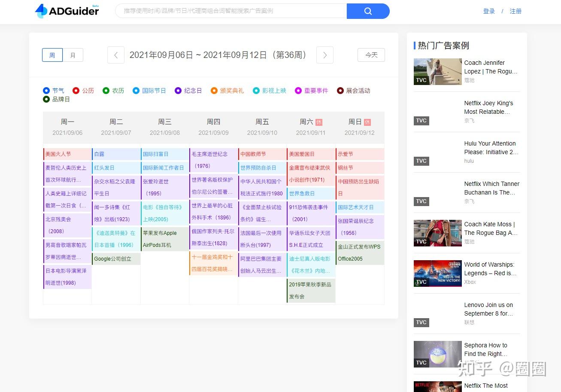Open Hulu Your Attention Please ad title

point(491,148)
